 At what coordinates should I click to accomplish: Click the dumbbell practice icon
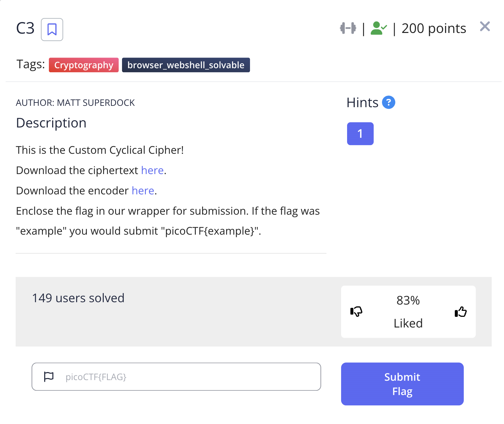coord(348,28)
